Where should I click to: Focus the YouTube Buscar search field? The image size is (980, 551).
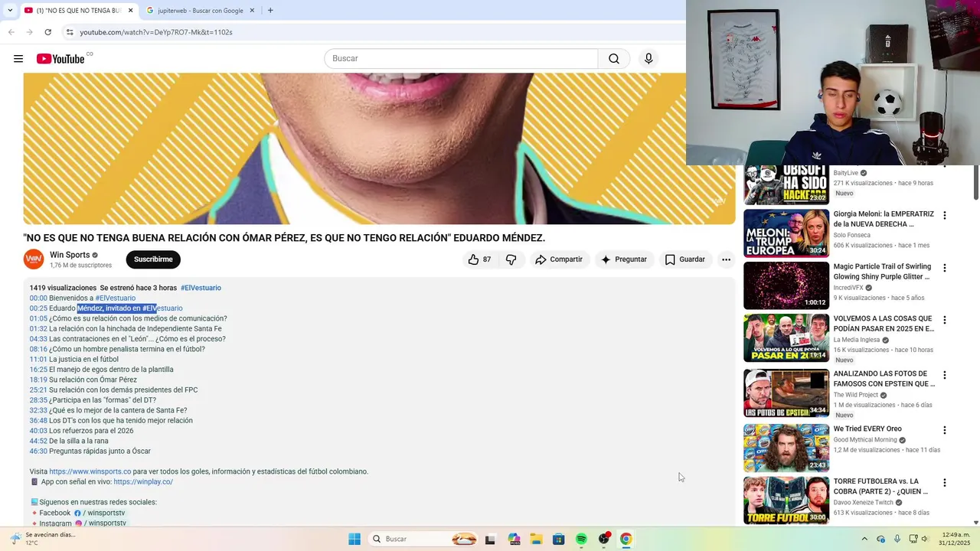pos(461,59)
